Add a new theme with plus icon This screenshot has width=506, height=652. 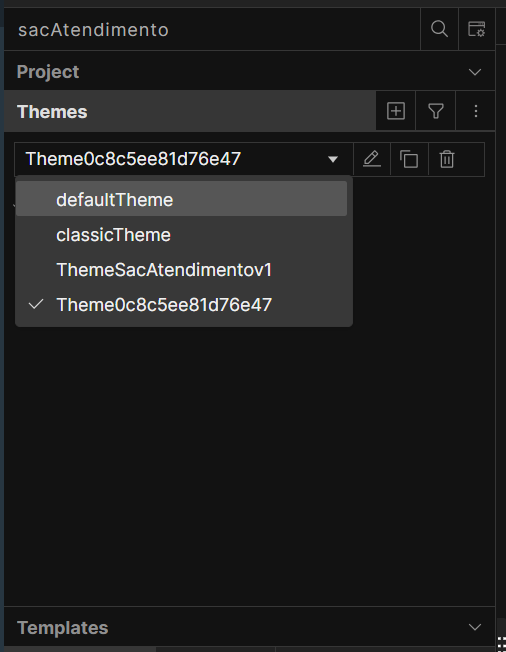tap(395, 111)
